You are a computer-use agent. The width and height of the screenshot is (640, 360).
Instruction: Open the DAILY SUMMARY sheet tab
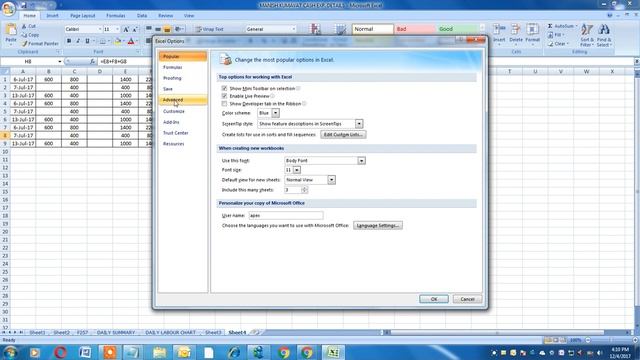pyautogui.click(x=116, y=333)
